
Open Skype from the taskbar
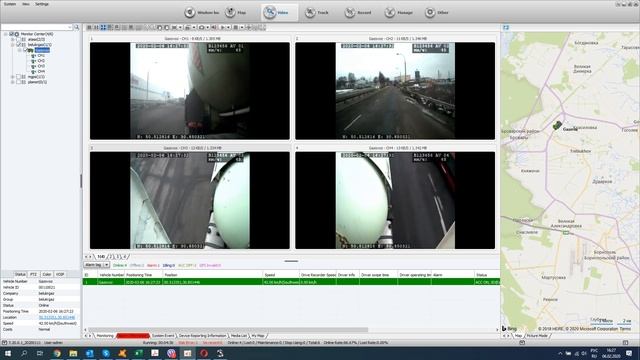[x=106, y=353]
